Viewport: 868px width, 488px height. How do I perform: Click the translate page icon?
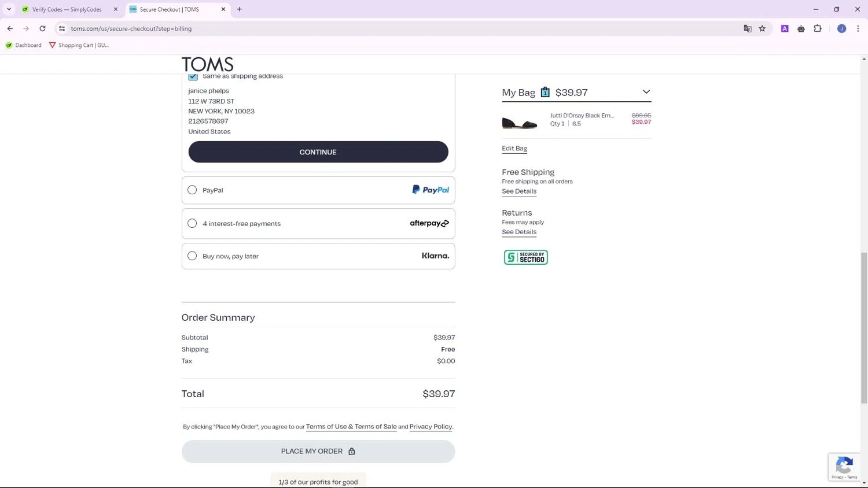pyautogui.click(x=748, y=28)
